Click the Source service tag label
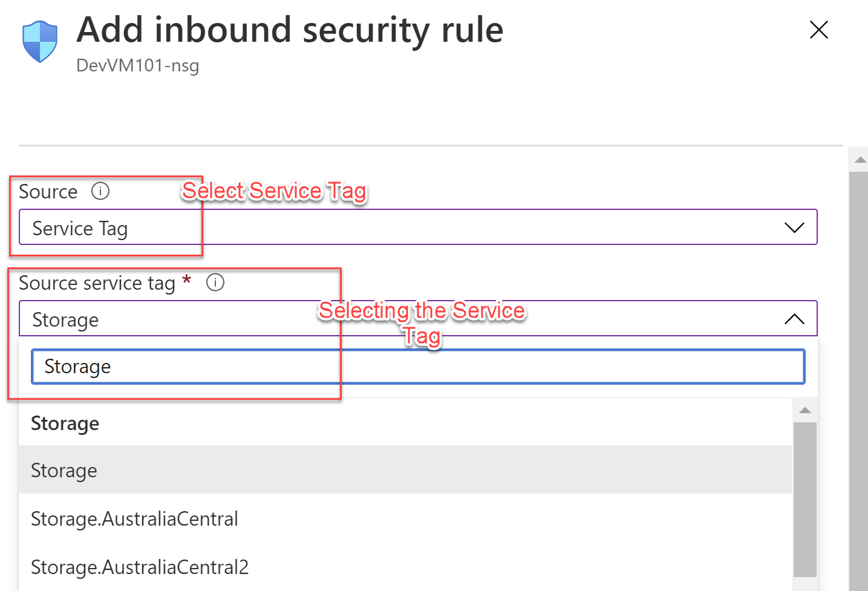Screen dimensions: 868x591 point(97,283)
